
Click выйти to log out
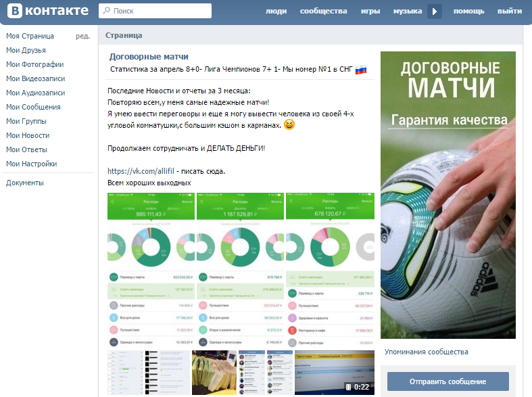coord(510,11)
